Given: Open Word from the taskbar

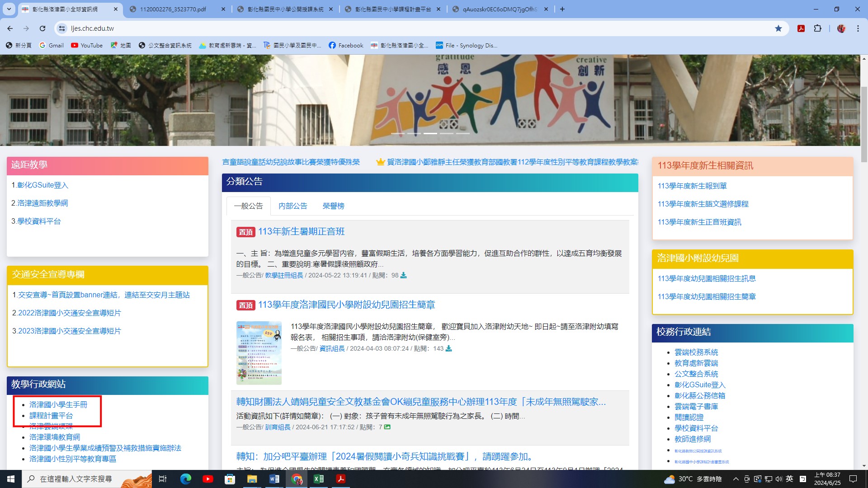Looking at the screenshot, I should coord(274,479).
